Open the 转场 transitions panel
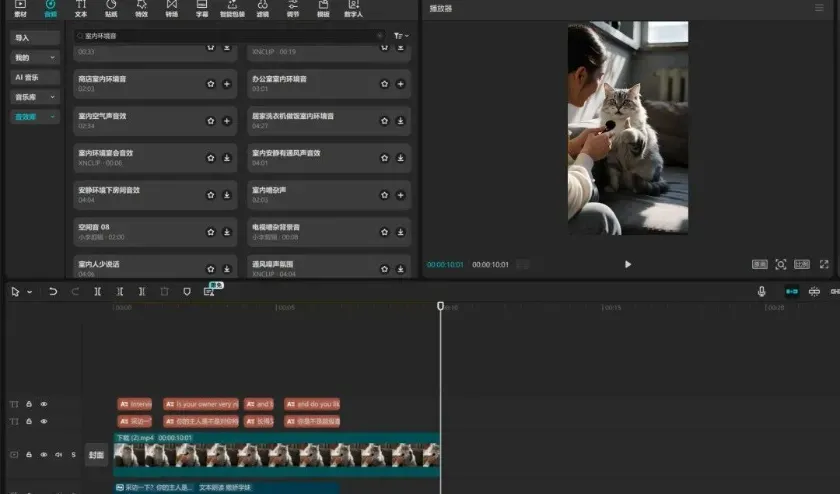 click(x=171, y=9)
